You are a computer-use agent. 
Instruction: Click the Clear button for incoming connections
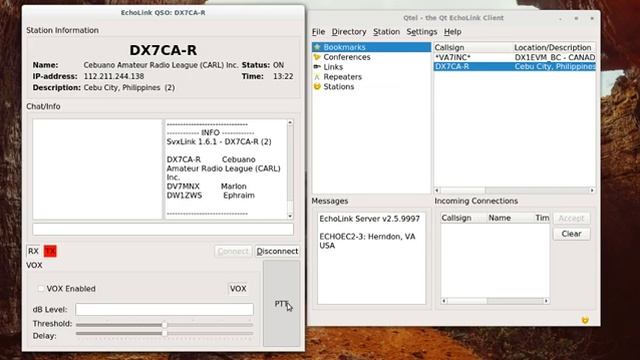pyautogui.click(x=571, y=234)
